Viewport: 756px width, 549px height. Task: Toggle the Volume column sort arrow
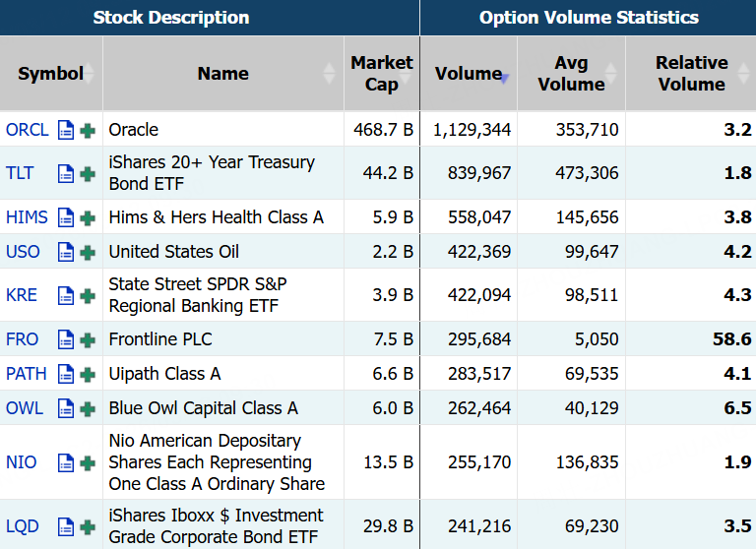coord(504,78)
